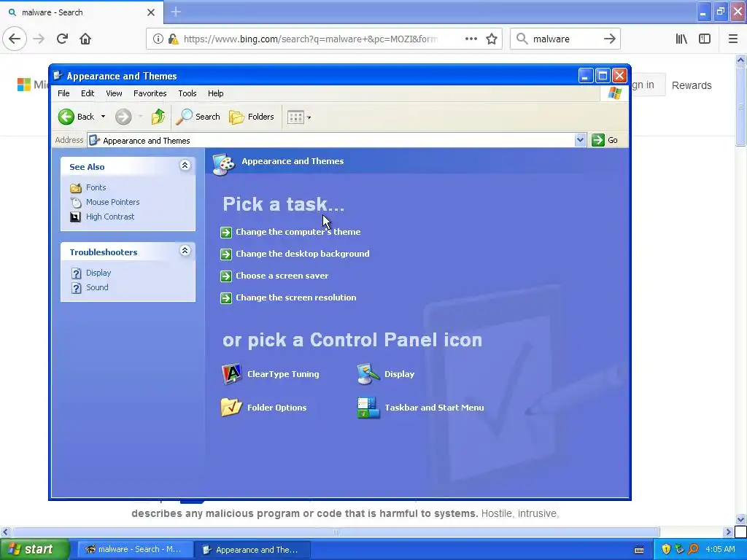This screenshot has width=747, height=560.
Task: Click the search go arrow in Firefox
Action: 610,39
